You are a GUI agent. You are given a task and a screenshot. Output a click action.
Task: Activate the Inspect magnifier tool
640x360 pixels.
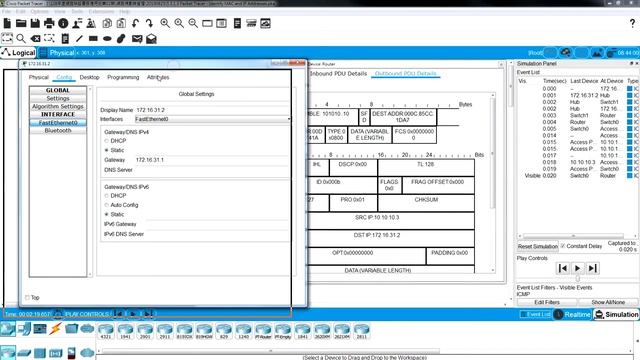pyautogui.click(x=21, y=38)
